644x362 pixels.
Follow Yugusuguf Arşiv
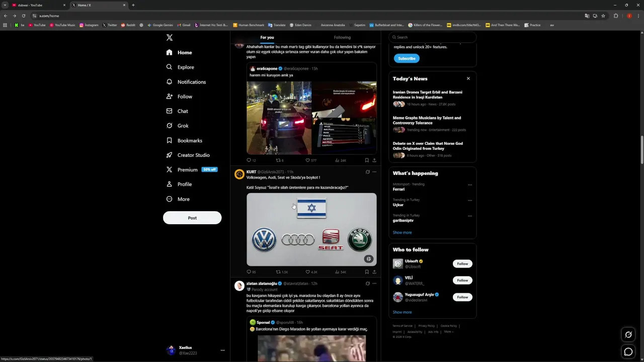pyautogui.click(x=462, y=297)
